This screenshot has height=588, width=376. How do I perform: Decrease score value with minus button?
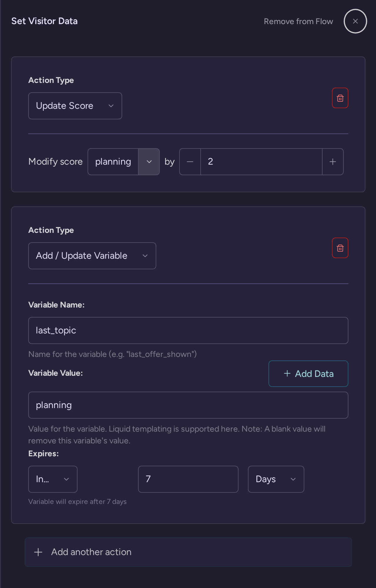[190, 162]
